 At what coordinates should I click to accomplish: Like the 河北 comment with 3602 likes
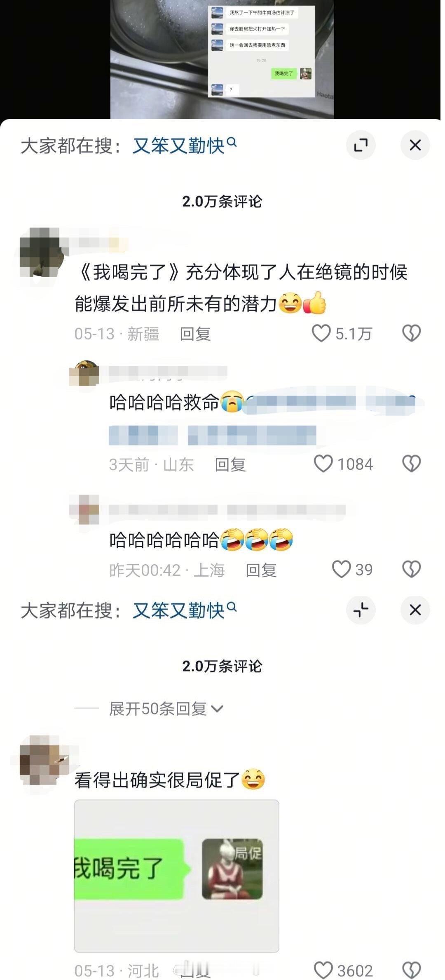coord(323,970)
